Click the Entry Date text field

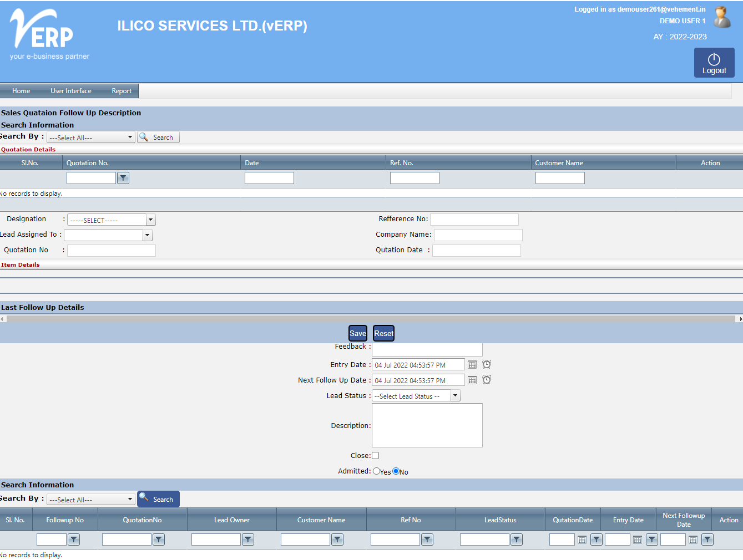pos(418,365)
